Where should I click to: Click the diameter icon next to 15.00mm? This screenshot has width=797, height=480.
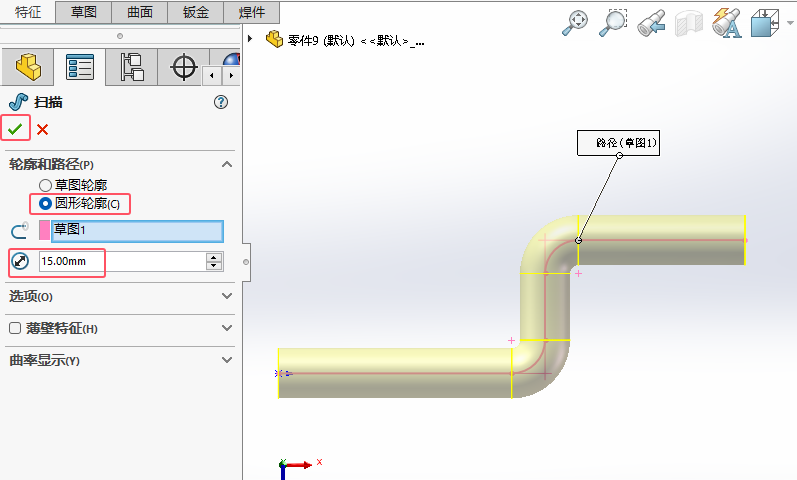click(x=20, y=261)
